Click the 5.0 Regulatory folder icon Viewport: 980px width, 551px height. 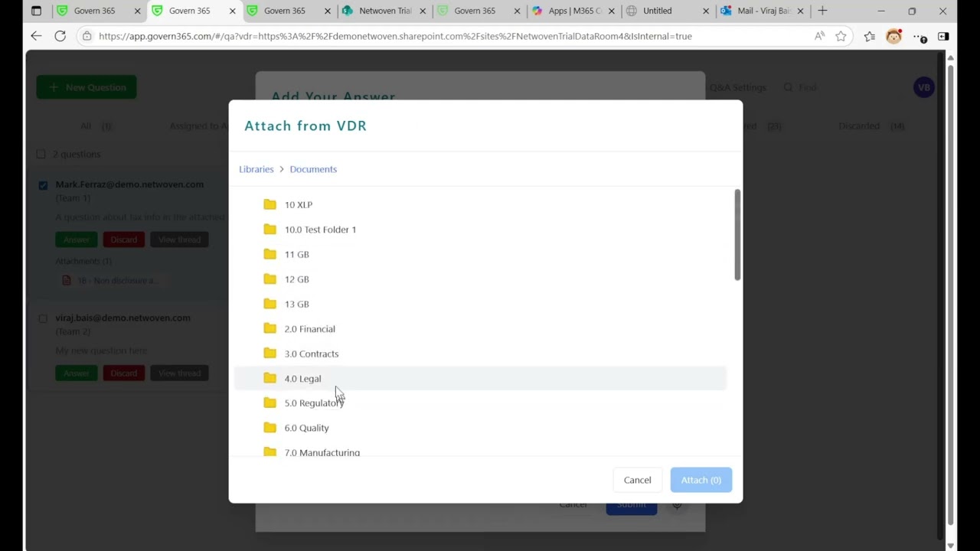tap(269, 403)
